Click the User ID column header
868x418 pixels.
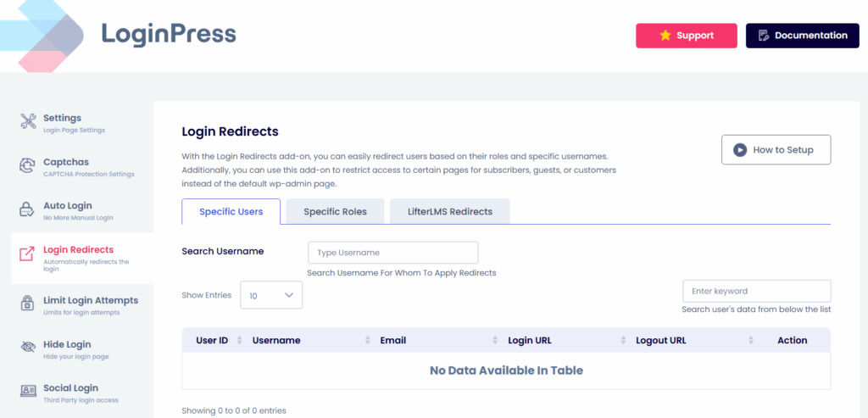212,341
